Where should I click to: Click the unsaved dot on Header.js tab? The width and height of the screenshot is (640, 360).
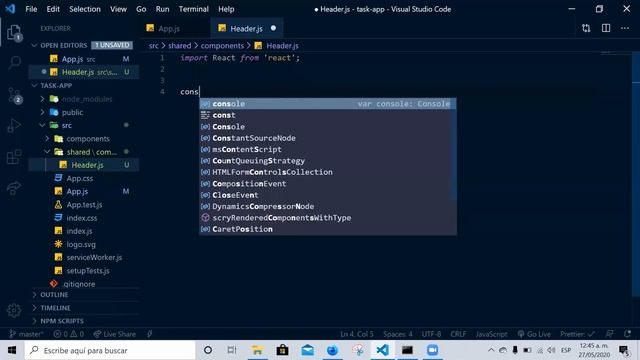[273, 28]
